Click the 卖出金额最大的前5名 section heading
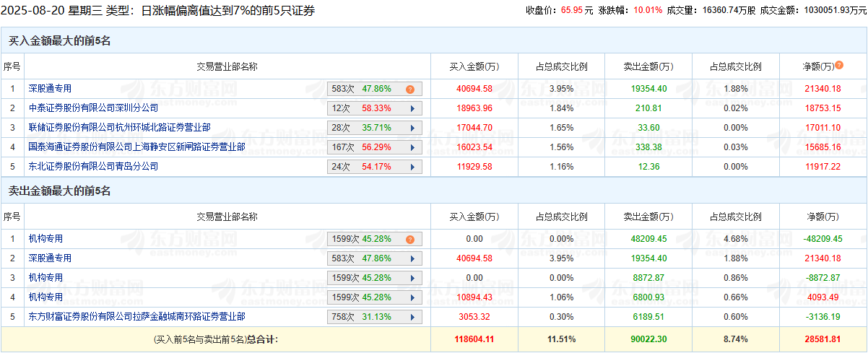 point(59,191)
